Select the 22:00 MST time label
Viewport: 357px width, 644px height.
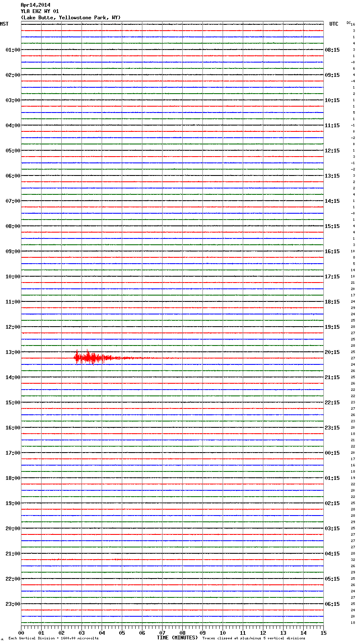click(13, 579)
